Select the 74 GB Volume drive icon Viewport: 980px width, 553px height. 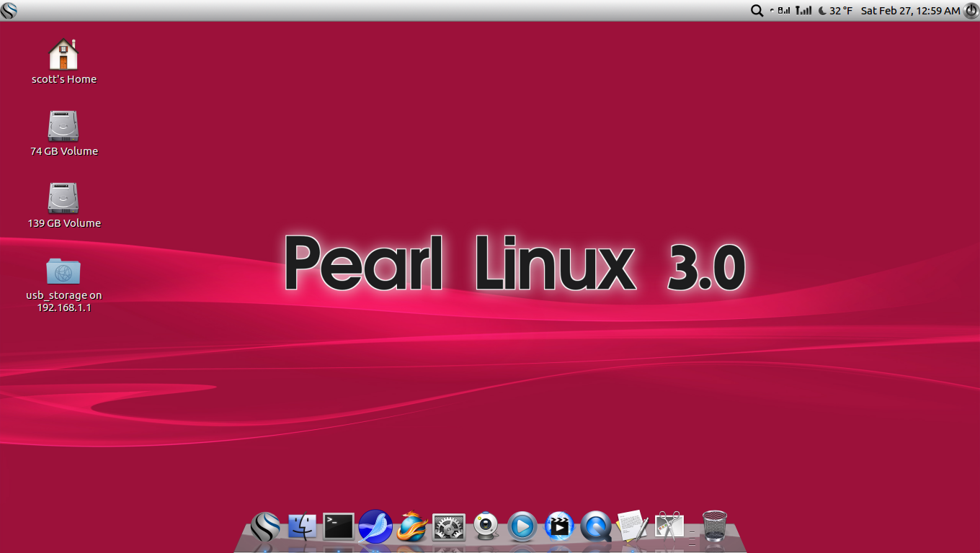[x=63, y=126]
